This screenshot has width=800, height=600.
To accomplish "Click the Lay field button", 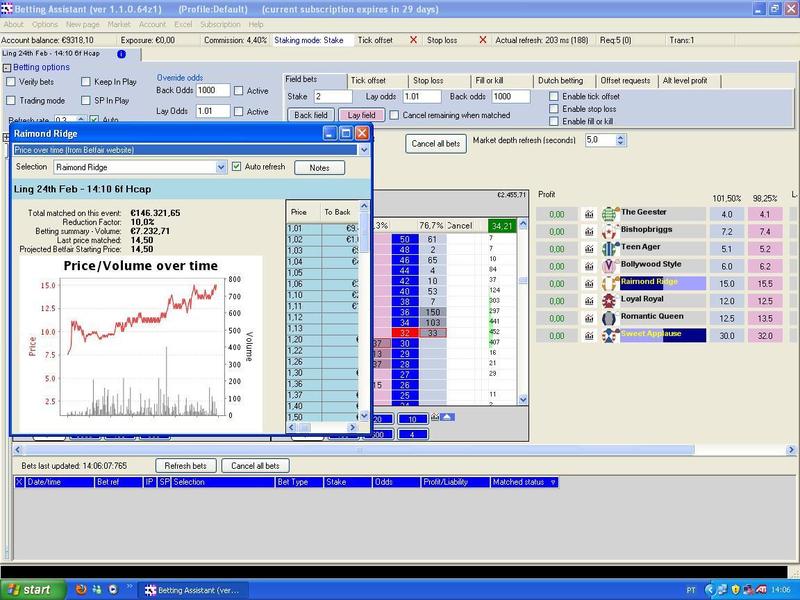I will click(361, 115).
